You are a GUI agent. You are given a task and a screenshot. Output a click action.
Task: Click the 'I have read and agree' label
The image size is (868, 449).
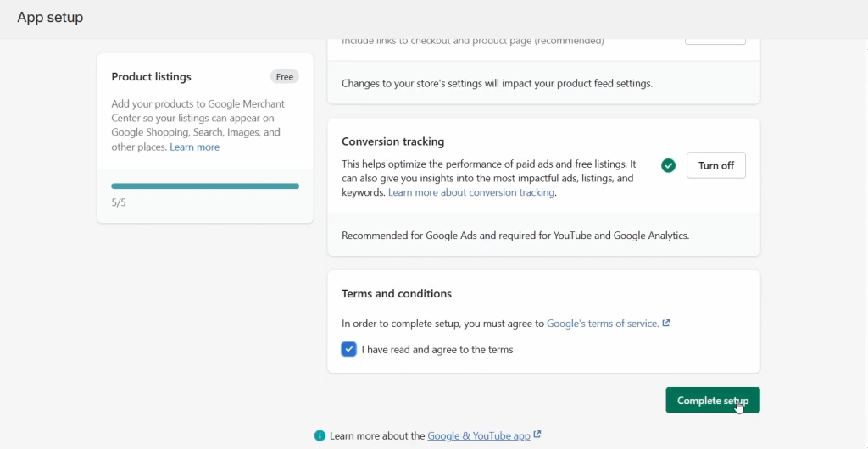(x=437, y=349)
